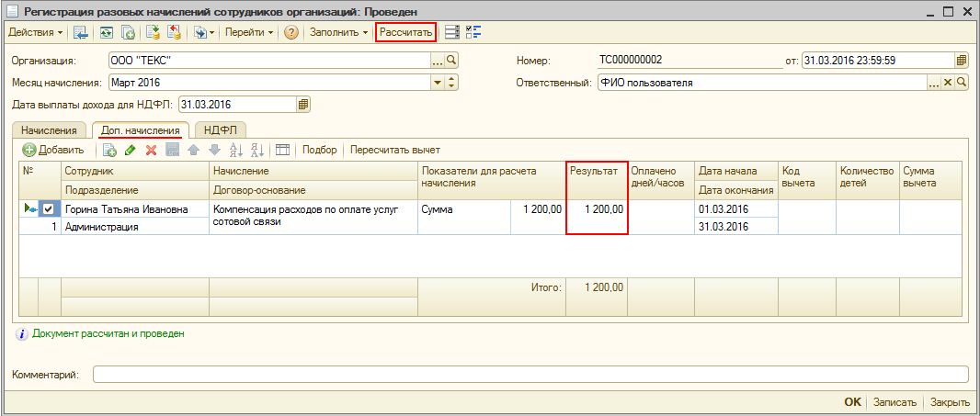This screenshot has height=416, width=980.
Task: Uncheck the Горина Татьяна Ивановна row checkbox
Action: [x=49, y=209]
